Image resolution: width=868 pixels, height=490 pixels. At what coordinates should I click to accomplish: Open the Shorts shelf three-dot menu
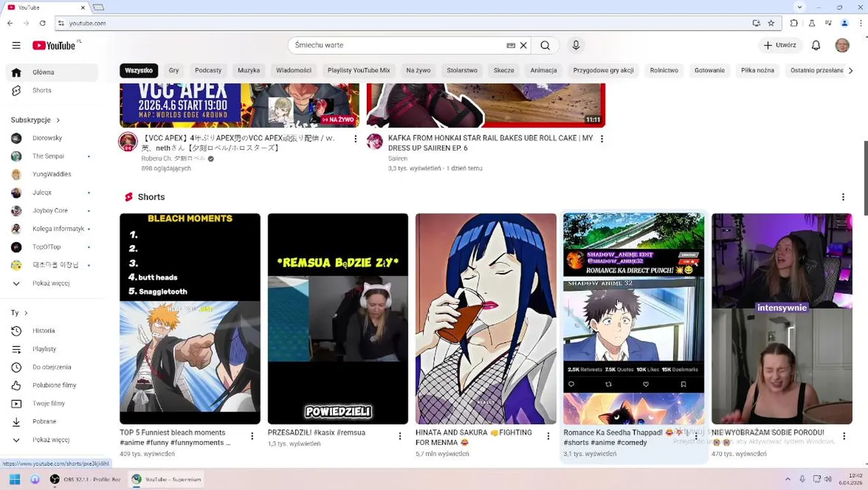843,197
